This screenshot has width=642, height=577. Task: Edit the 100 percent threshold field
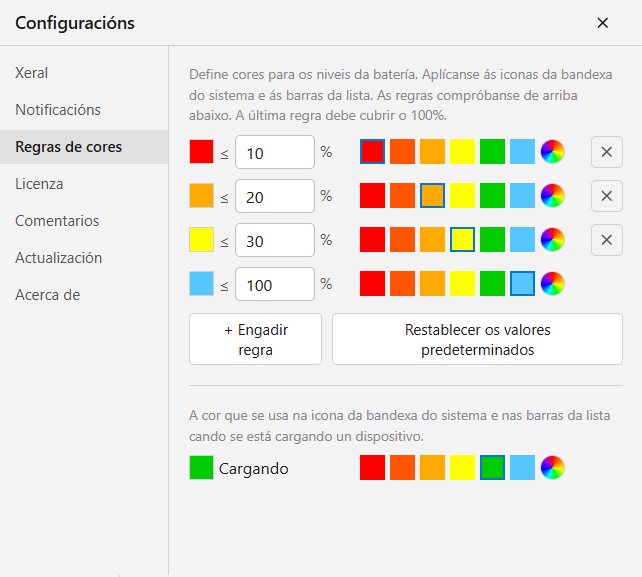275,284
